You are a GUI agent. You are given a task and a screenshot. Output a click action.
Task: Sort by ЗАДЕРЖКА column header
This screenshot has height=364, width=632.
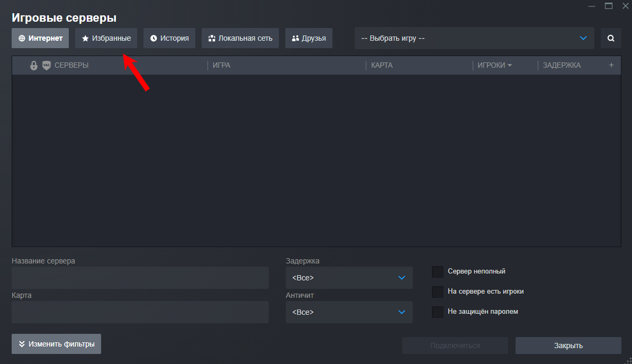click(x=562, y=65)
